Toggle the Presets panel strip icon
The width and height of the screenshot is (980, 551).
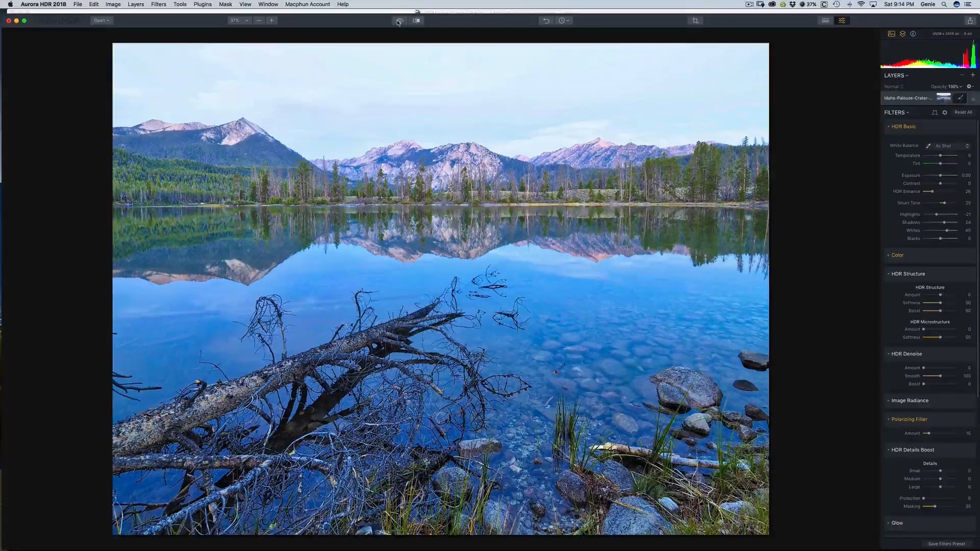(825, 20)
